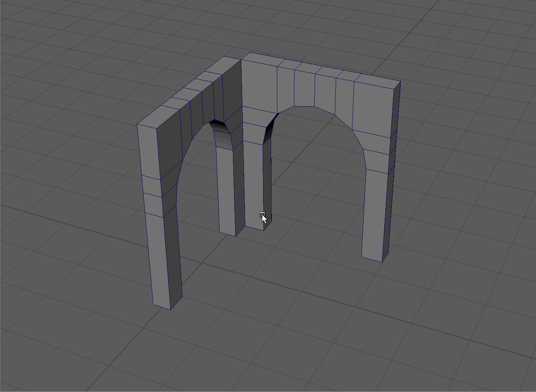The image size is (536, 392).
Task: Select the flat face above the right arch's apex
Action: coord(304,89)
